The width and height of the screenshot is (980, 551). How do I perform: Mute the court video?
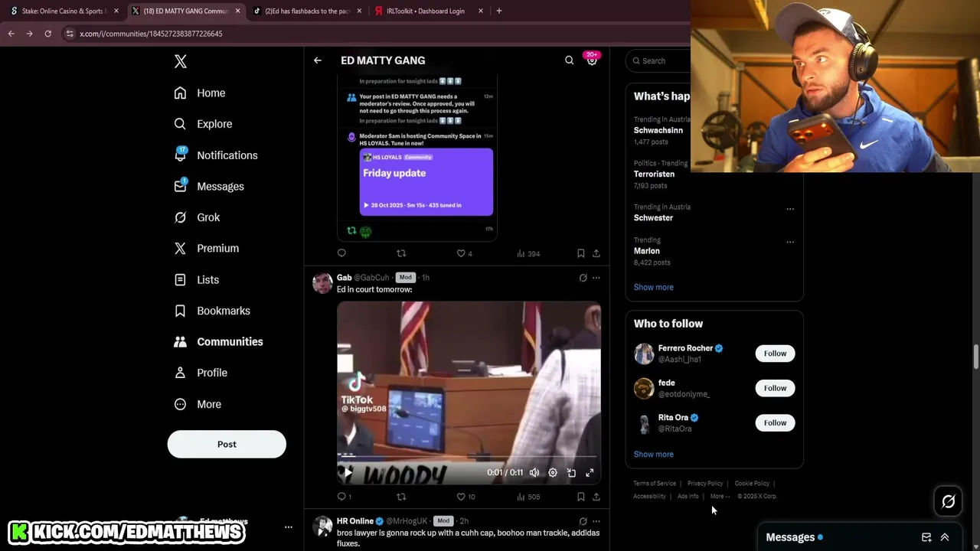pyautogui.click(x=534, y=473)
